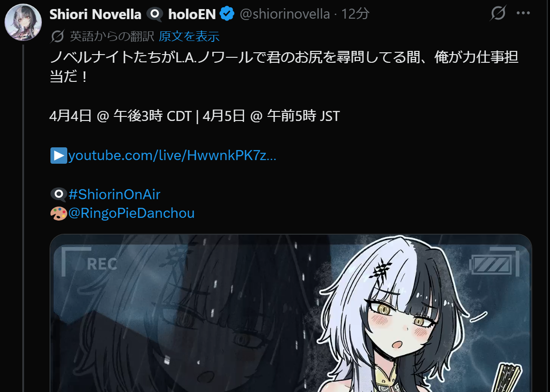Open the three-dot more options menu
This screenshot has width=550, height=392.
pyautogui.click(x=523, y=14)
